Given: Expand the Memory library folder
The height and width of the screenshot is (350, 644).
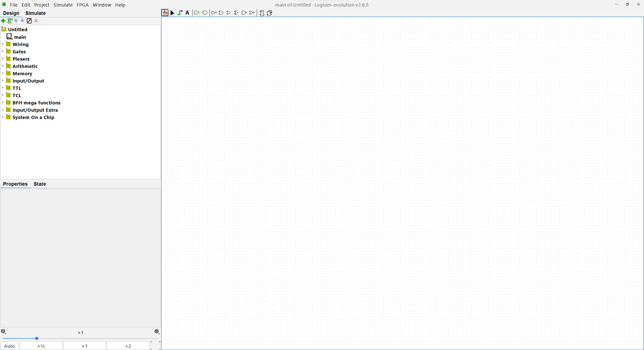Looking at the screenshot, I should (3, 73).
